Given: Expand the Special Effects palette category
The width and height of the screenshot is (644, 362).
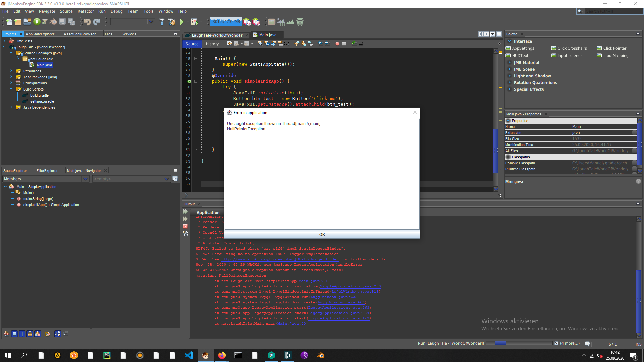Looking at the screenshot, I should (509, 89).
